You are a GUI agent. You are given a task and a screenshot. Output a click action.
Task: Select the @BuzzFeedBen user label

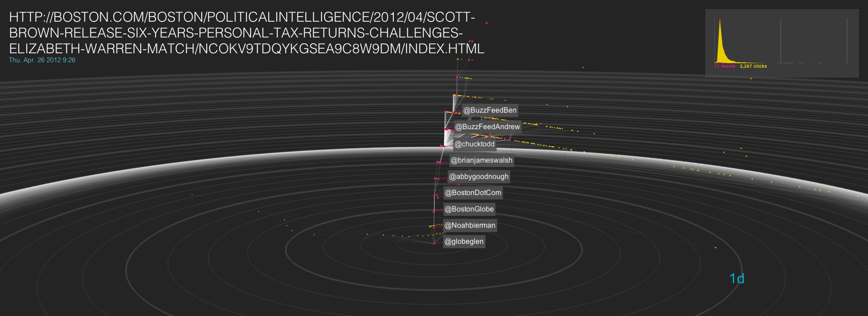490,110
